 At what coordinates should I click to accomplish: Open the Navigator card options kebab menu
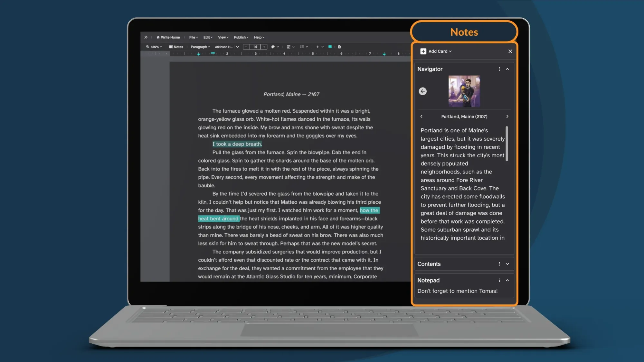point(499,69)
